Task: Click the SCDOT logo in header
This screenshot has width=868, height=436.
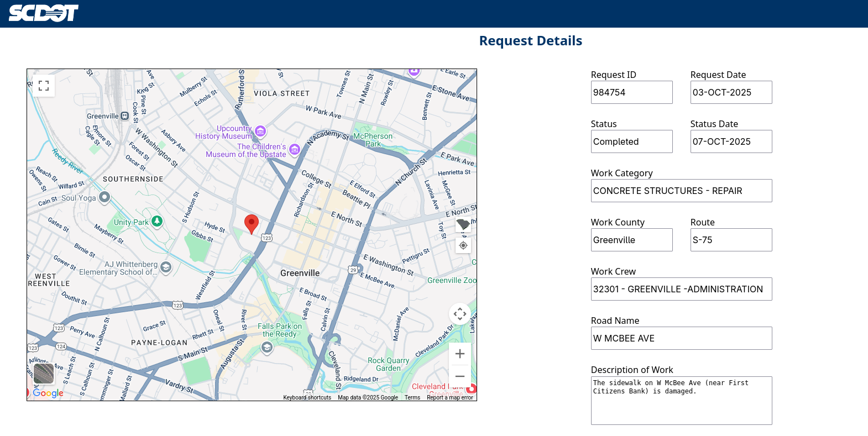Action: click(44, 13)
